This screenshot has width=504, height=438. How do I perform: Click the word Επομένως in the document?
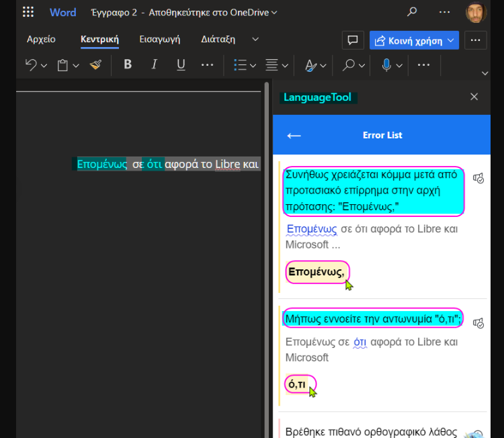point(102,164)
